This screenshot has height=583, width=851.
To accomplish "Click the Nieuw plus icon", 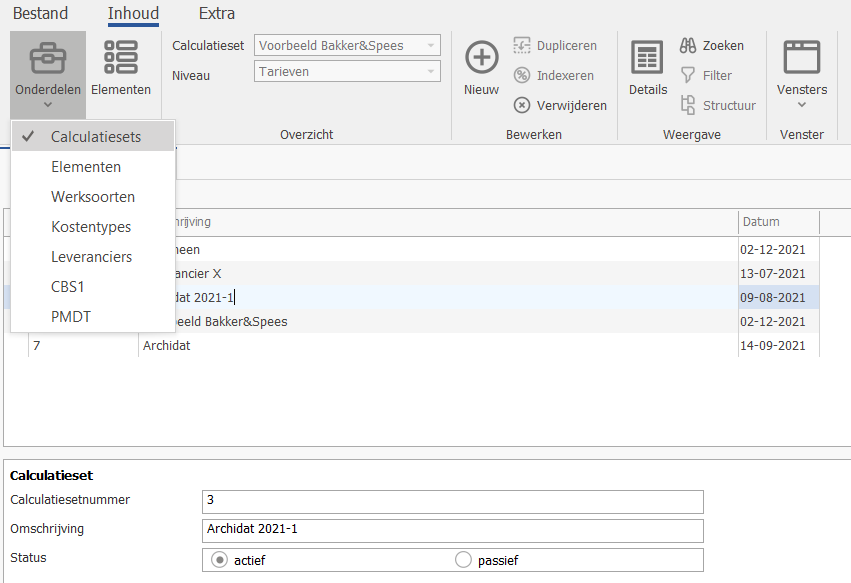I will click(x=481, y=57).
